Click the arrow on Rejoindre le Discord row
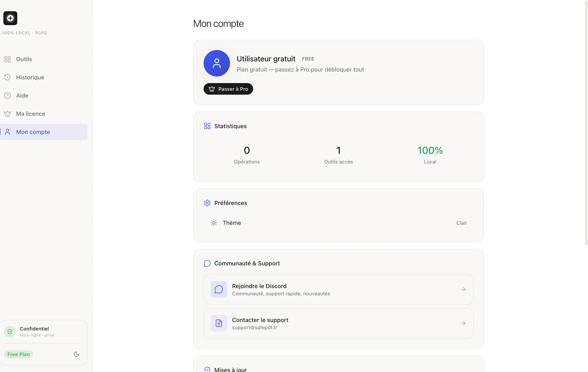 463,289
